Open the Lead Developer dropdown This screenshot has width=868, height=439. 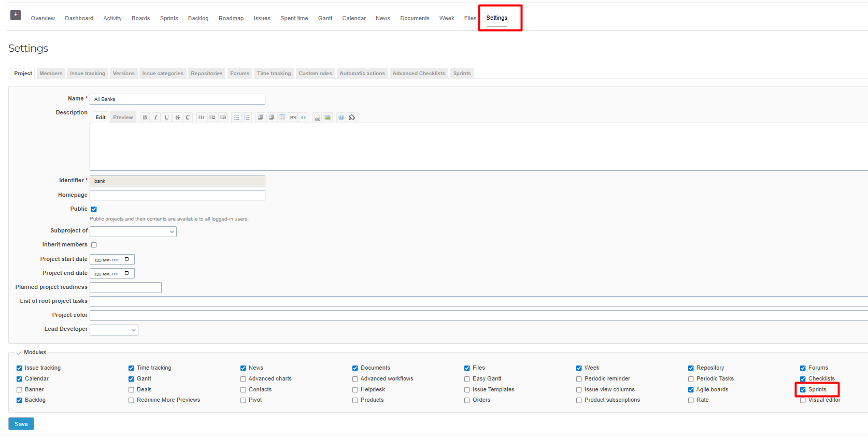[114, 330]
